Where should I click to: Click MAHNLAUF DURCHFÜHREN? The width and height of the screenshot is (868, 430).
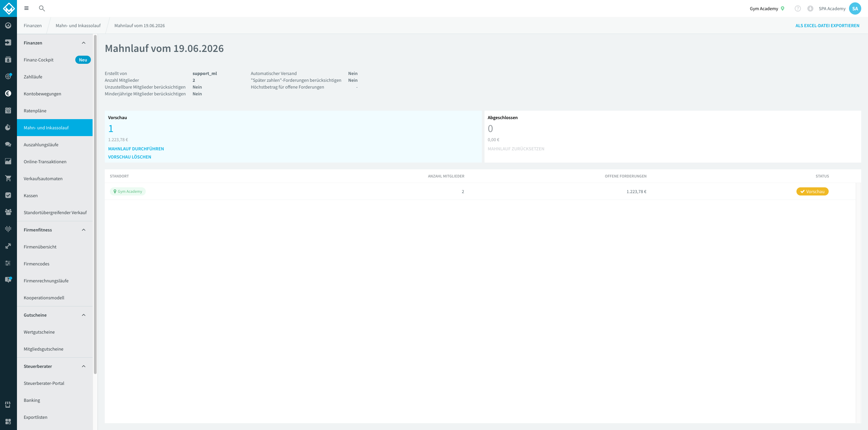pos(136,149)
